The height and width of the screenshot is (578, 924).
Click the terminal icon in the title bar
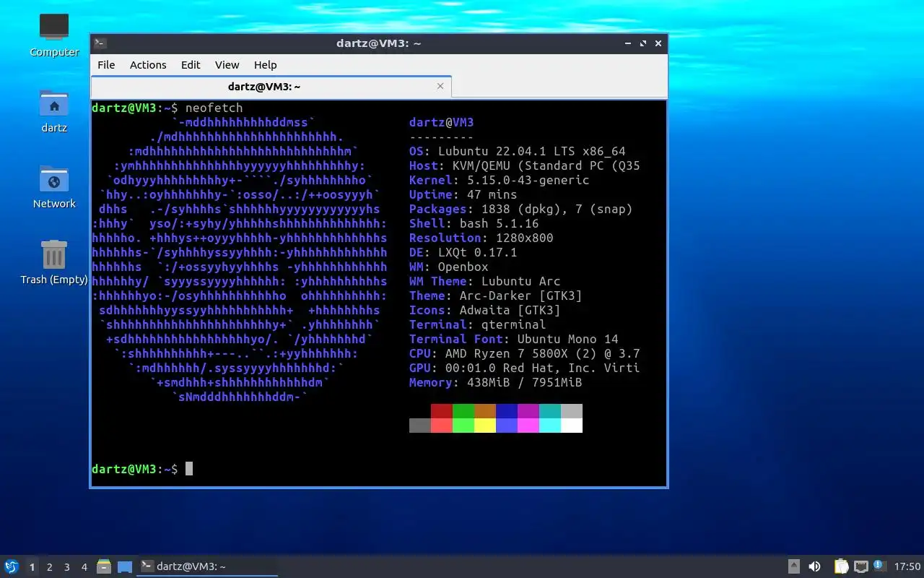point(100,43)
